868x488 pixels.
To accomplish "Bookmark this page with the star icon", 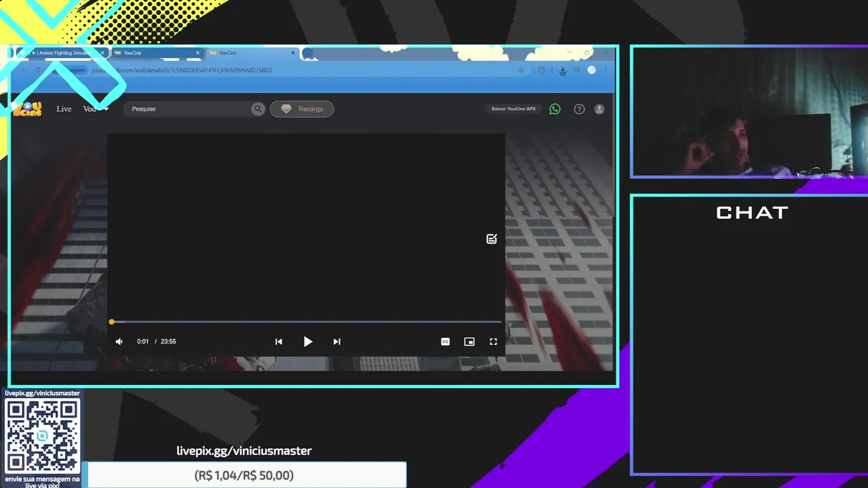I will pyautogui.click(x=521, y=70).
